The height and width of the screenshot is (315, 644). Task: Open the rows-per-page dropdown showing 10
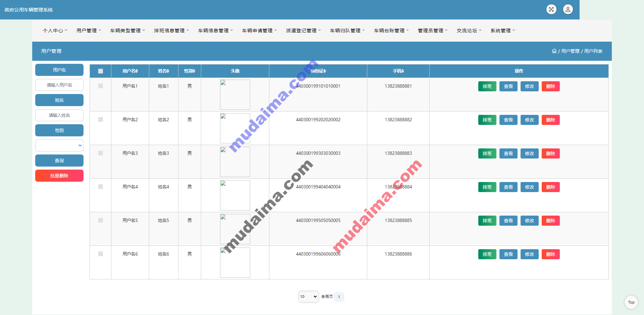click(x=309, y=297)
